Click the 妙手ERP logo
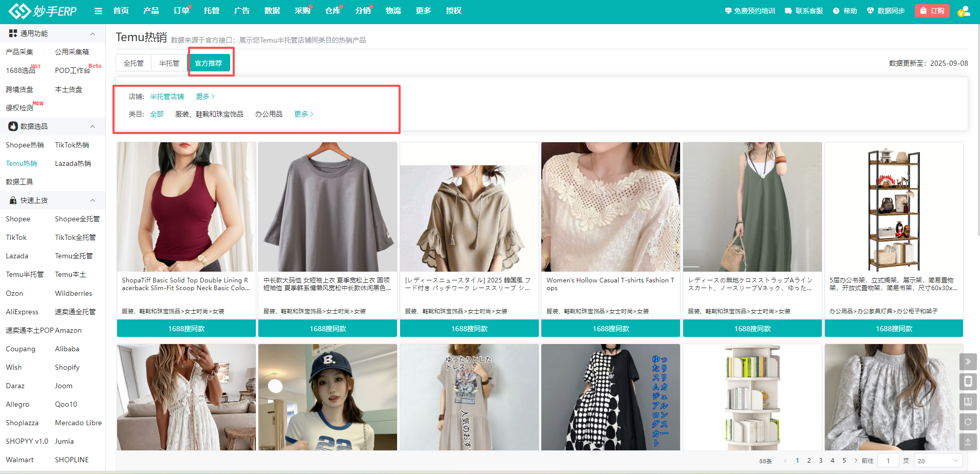 click(x=43, y=11)
